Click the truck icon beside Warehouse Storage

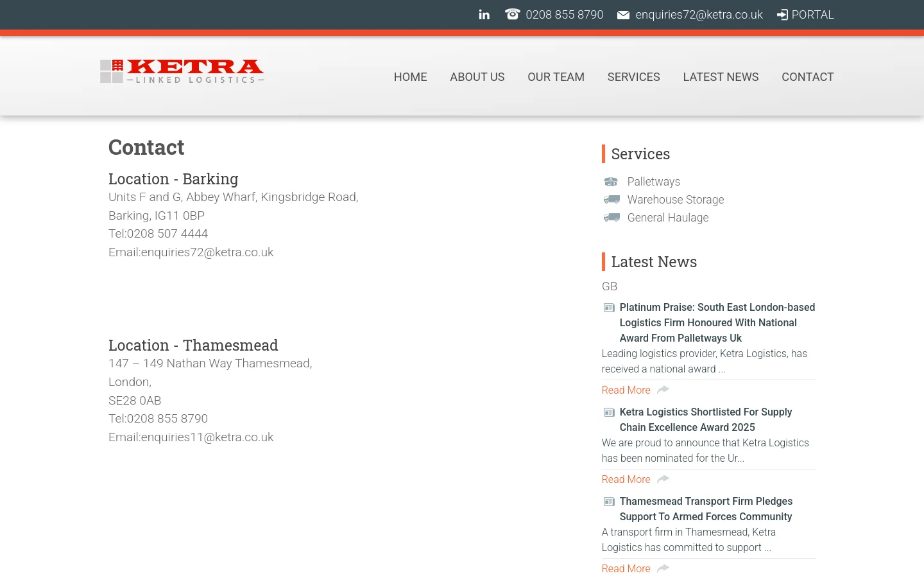point(612,200)
